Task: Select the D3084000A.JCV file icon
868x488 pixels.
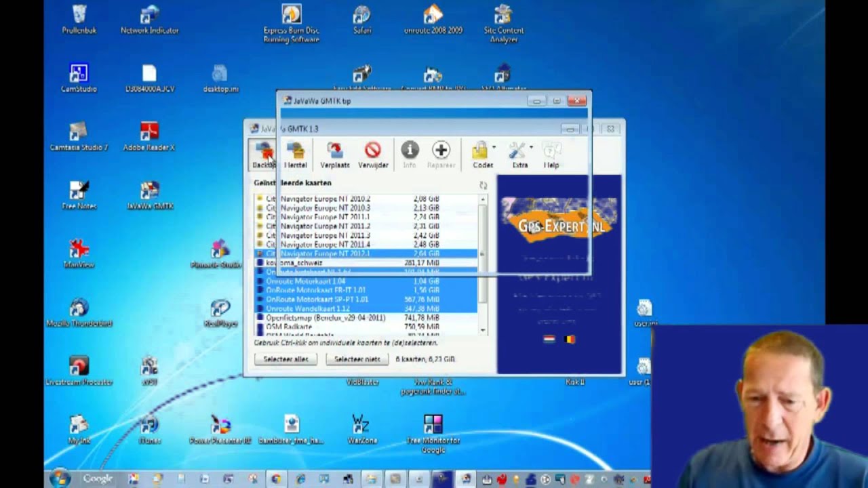Action: click(149, 78)
